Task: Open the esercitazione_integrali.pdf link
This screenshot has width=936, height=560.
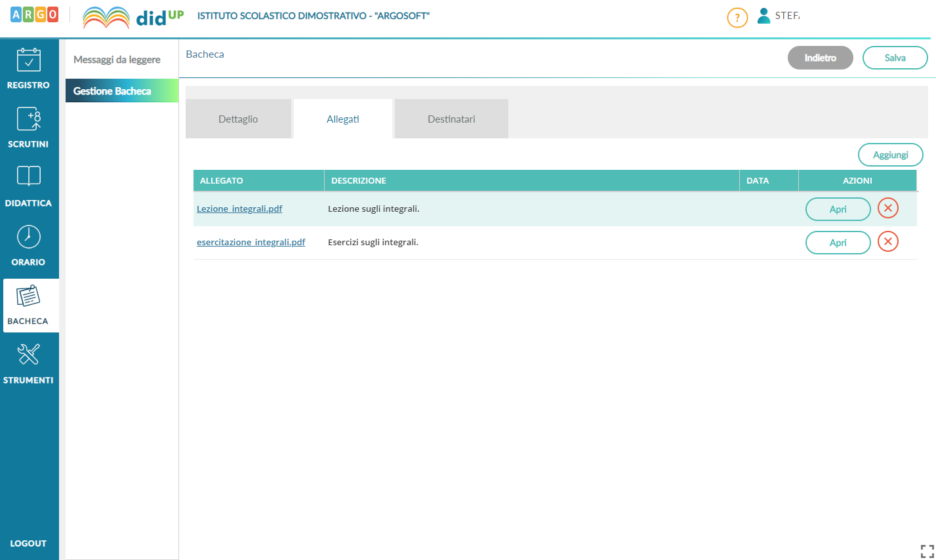Action: 251,242
